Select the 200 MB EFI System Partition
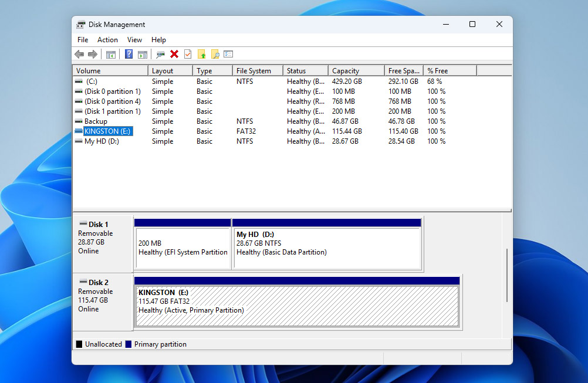Viewport: 588px width, 383px height. click(183, 243)
